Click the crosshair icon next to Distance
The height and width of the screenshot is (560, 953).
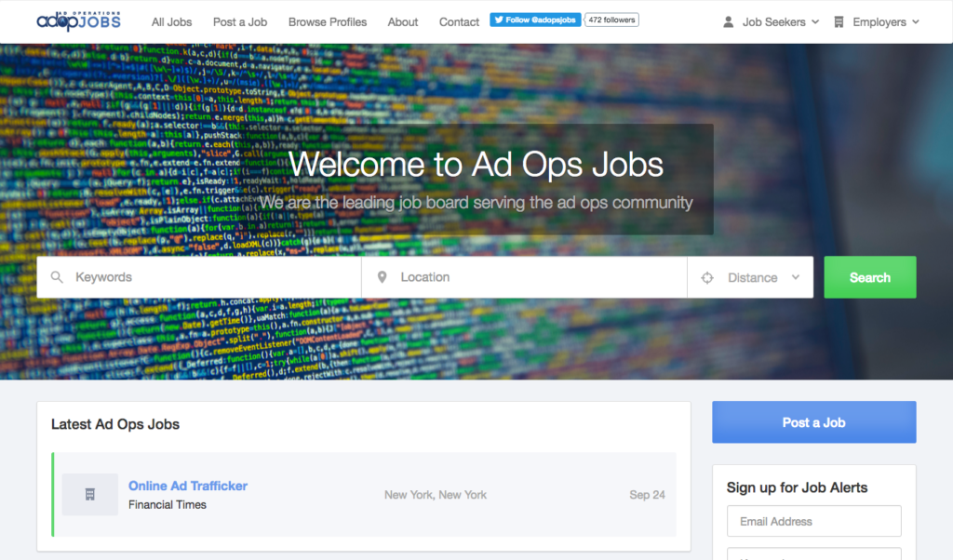pos(706,276)
